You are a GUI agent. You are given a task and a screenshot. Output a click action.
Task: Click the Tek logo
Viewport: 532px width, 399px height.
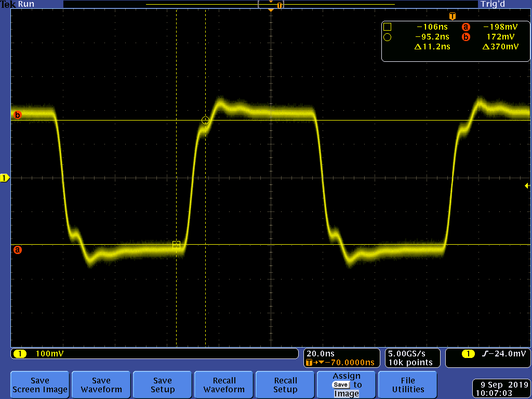[x=8, y=4]
